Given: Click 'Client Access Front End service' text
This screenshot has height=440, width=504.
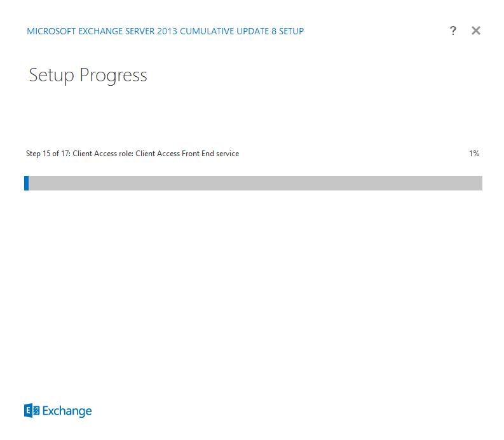Looking at the screenshot, I should [x=187, y=154].
